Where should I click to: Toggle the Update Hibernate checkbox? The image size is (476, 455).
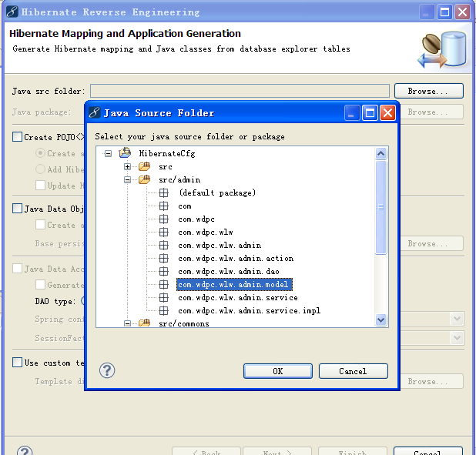[x=40, y=186]
